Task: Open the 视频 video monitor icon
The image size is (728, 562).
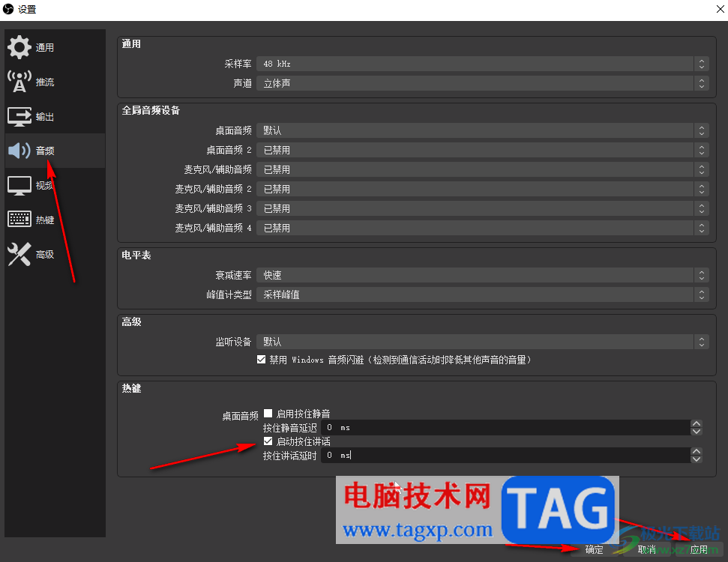Action: pos(19,185)
